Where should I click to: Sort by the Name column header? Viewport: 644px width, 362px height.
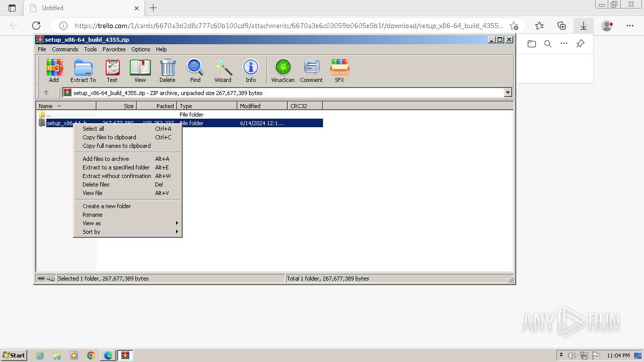[x=66, y=106]
